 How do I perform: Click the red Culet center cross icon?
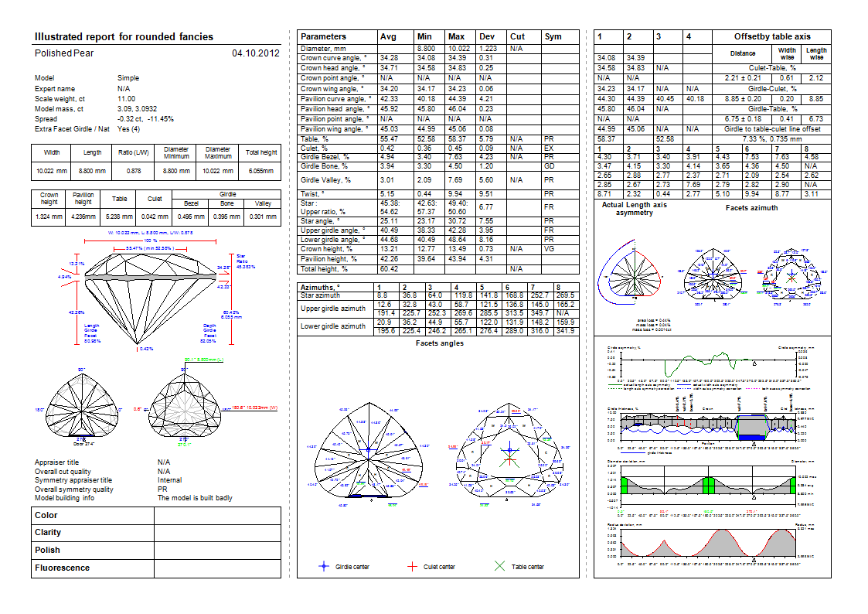point(412,567)
